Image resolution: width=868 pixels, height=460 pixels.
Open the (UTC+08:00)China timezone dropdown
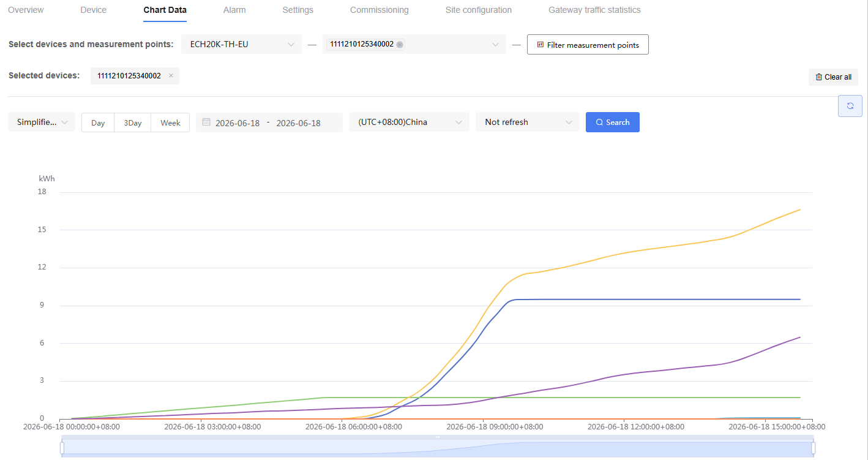pyautogui.click(x=409, y=122)
